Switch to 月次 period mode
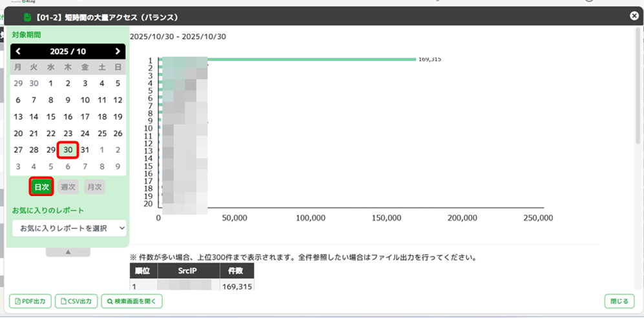Screen dimensions: 644x318 click(94, 187)
